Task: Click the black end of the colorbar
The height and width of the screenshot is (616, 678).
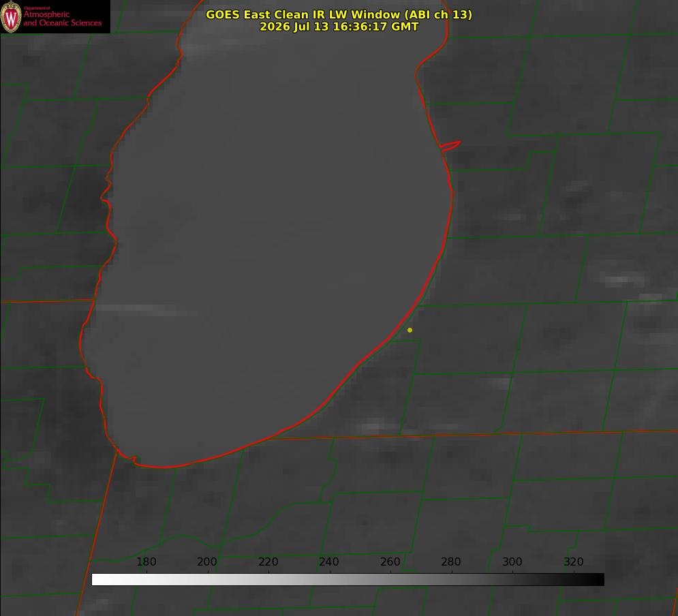Action: tap(598, 580)
